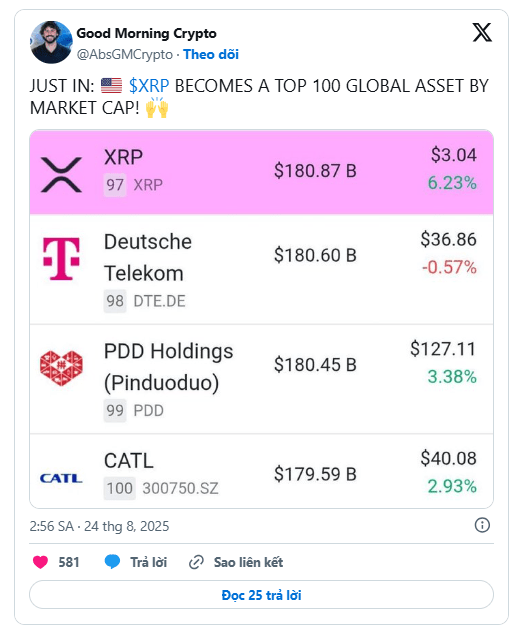Click the XRP logo in the image
The height and width of the screenshot is (639, 521).
tap(61, 174)
